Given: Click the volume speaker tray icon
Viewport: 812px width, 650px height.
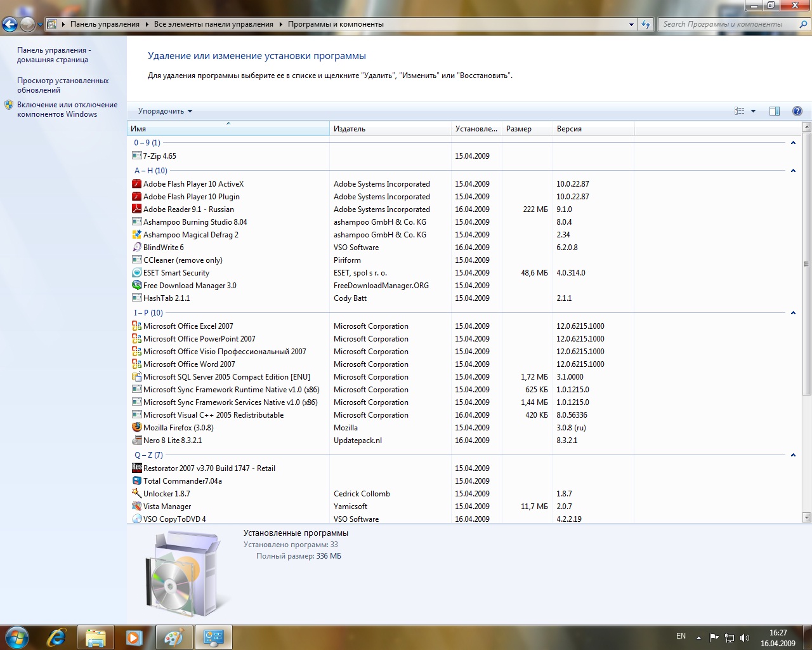Looking at the screenshot, I should point(745,637).
